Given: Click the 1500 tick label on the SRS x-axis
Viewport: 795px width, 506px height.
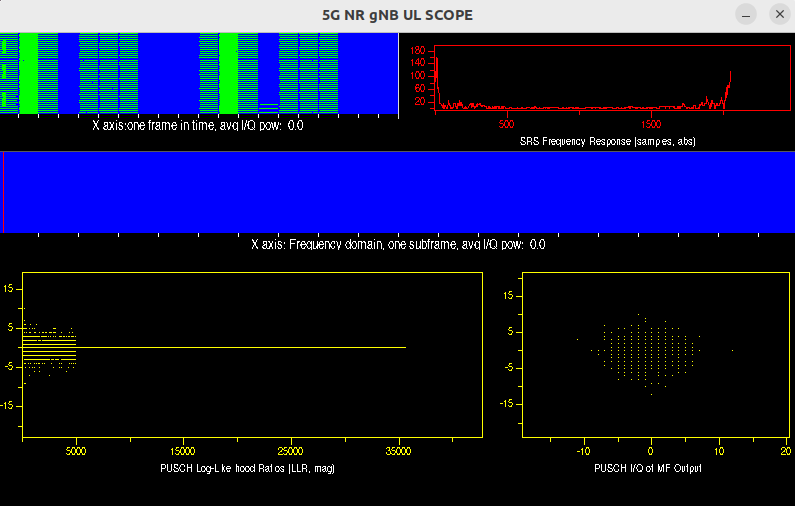Looking at the screenshot, I should 651,125.
